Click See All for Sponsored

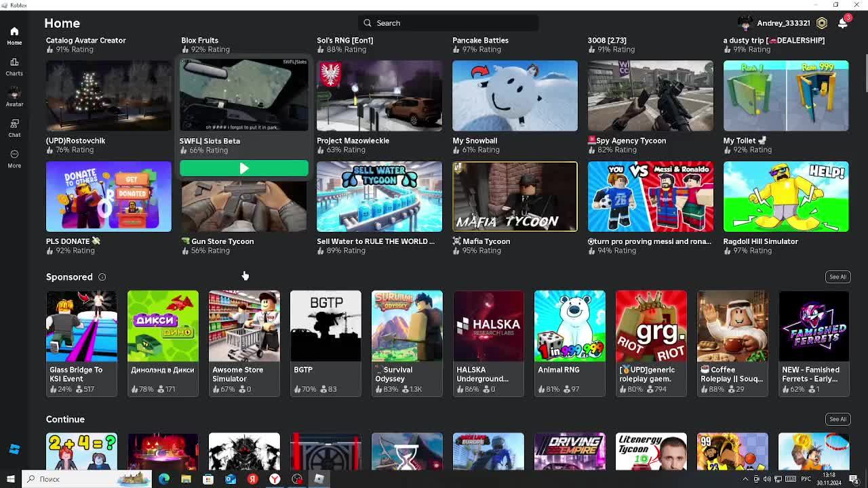838,277
